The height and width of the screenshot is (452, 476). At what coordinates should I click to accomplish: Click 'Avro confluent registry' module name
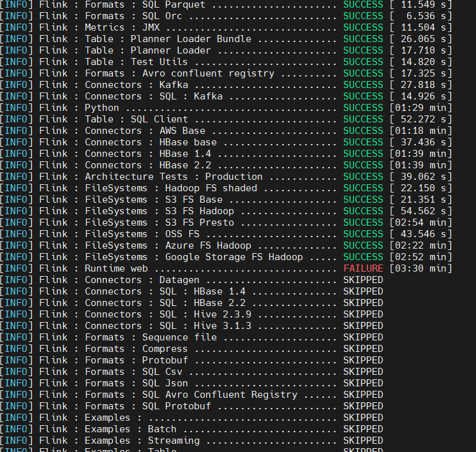208,73
